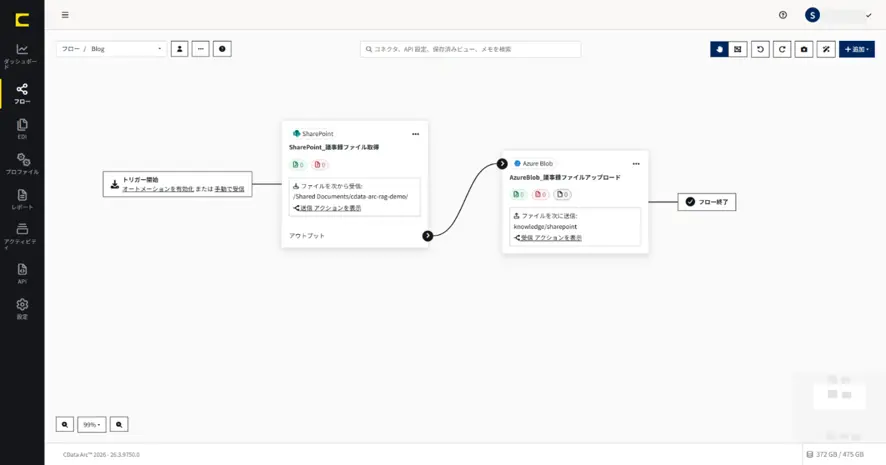
Task: Click the SharePoint output connection arrow
Action: 428,236
